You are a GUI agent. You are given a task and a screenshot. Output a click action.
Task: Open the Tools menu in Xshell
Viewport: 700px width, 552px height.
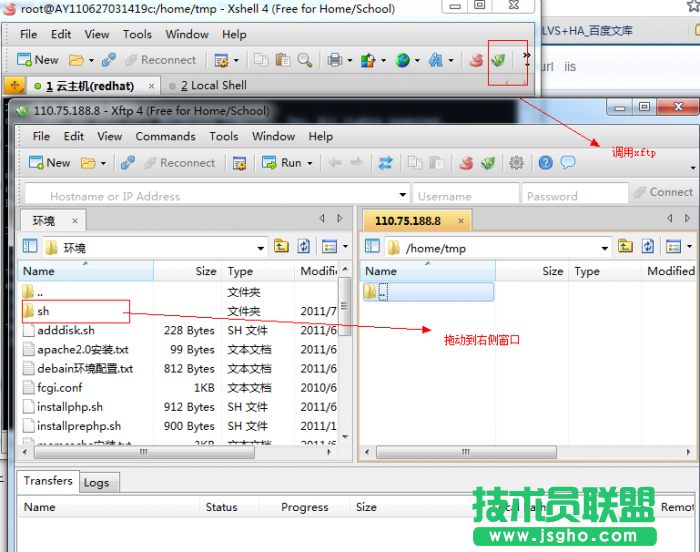coord(137,34)
